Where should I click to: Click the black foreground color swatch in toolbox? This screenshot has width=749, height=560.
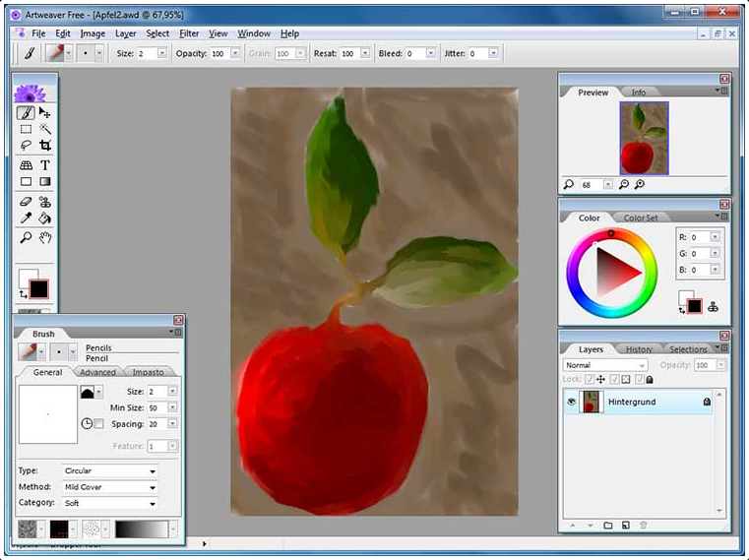tap(38, 289)
